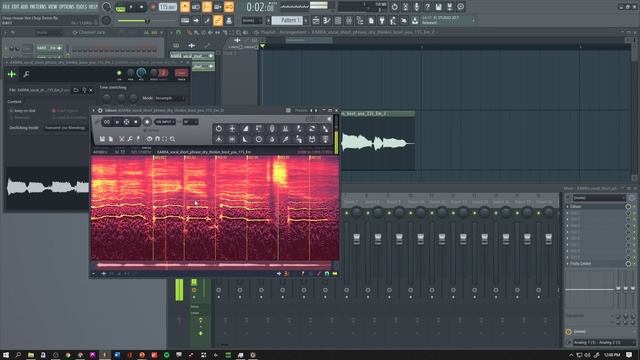This screenshot has width=640, height=360.
Task: Click the send to playlist icon in Edison
Action: [325, 139]
